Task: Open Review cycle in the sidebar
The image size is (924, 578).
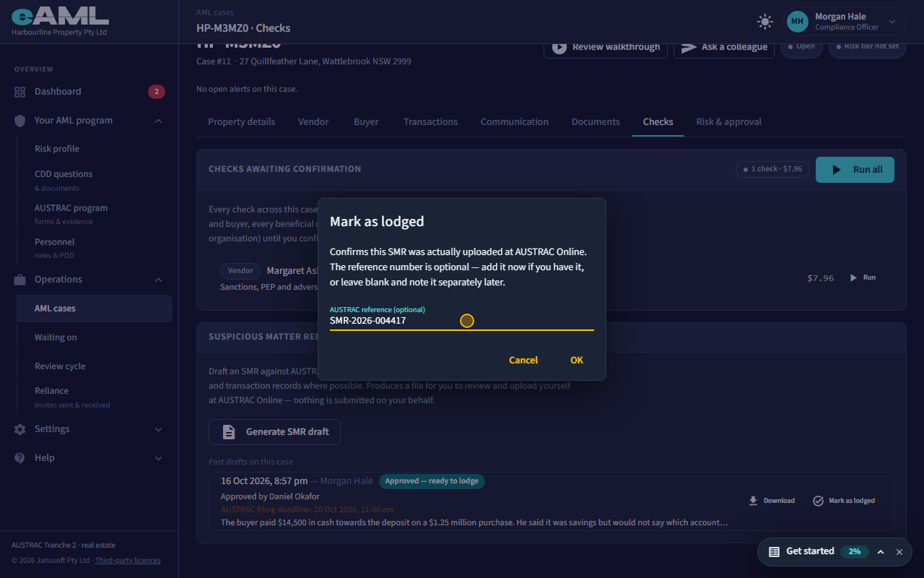Action: point(95,366)
